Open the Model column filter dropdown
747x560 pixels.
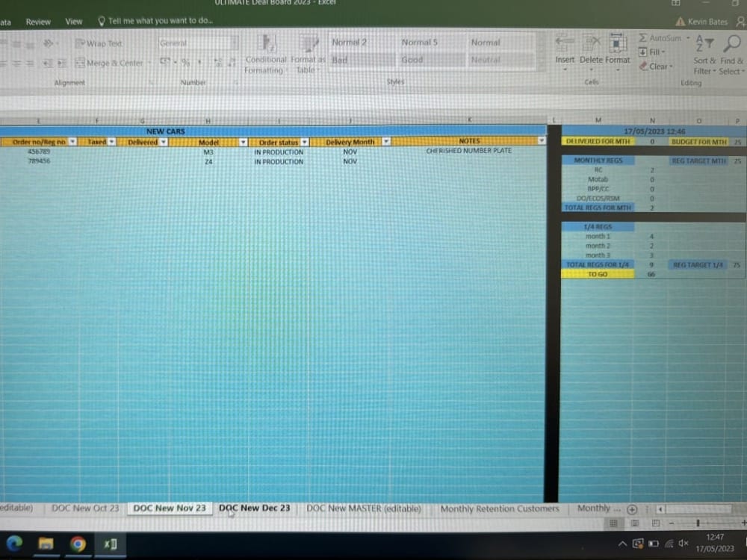point(243,142)
